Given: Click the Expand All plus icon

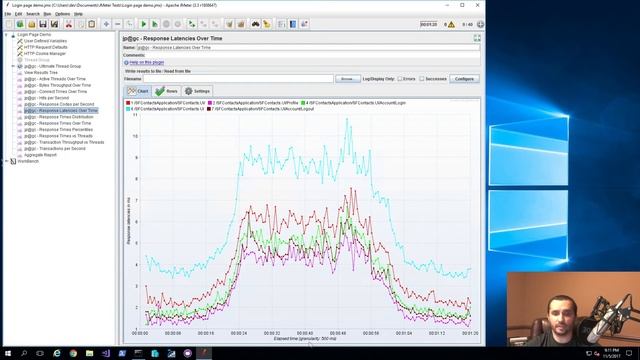Looking at the screenshot, I should (x=106, y=24).
